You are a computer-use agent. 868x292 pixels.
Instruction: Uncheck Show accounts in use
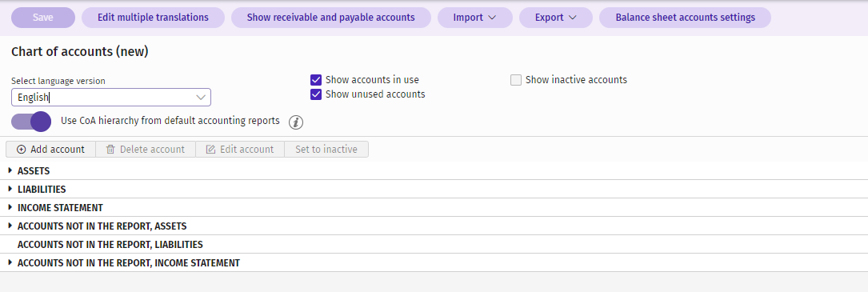coord(316,80)
